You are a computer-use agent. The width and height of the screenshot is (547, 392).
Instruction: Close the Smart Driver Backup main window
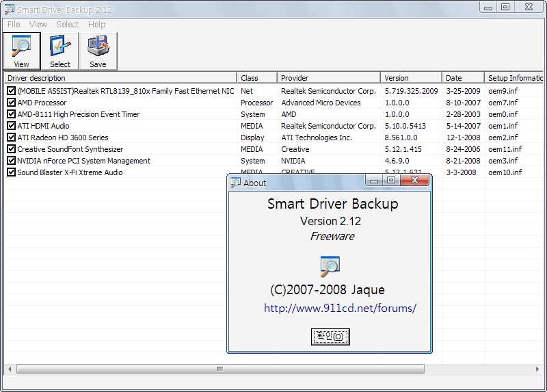pos(529,7)
